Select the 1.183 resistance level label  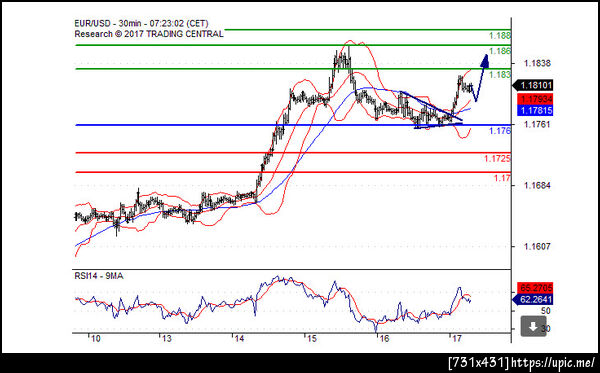pyautogui.click(x=500, y=75)
